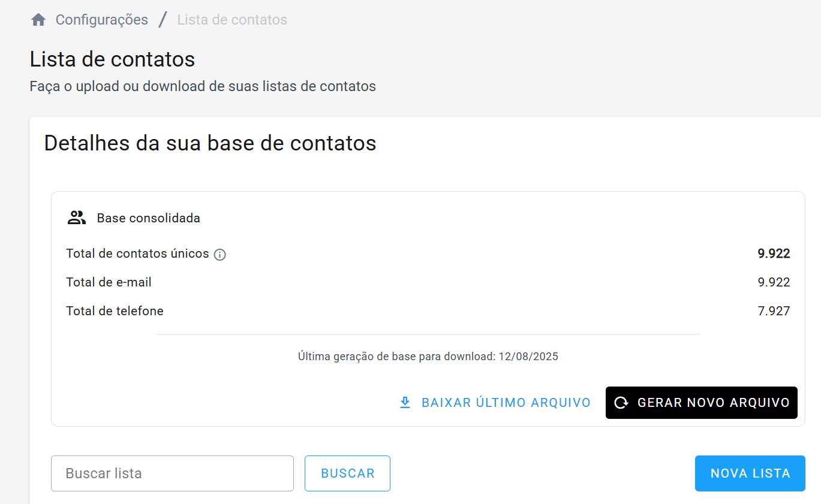Click the Detalhes da sua base de contatos heading
Screen dimensions: 821x504
pyautogui.click(x=210, y=143)
